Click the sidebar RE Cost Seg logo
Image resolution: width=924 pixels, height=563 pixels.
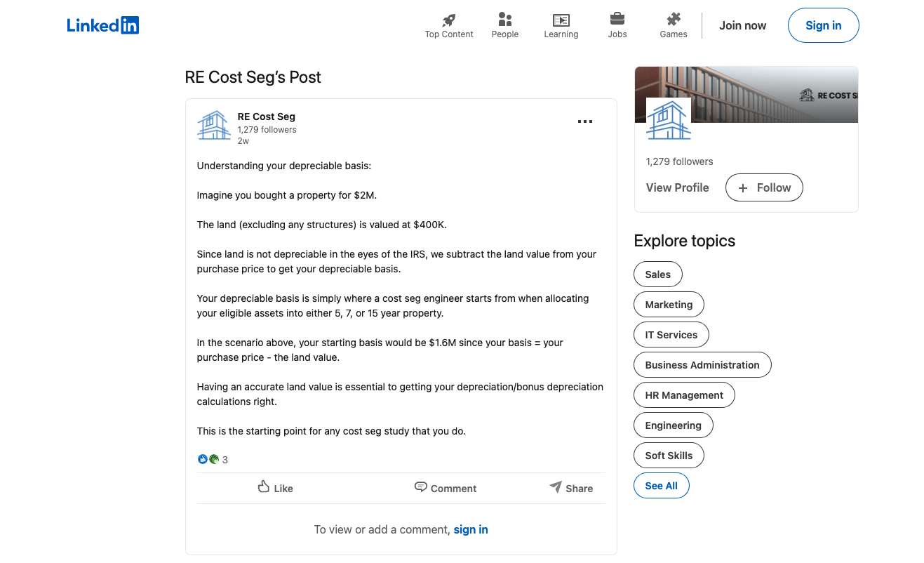point(669,121)
